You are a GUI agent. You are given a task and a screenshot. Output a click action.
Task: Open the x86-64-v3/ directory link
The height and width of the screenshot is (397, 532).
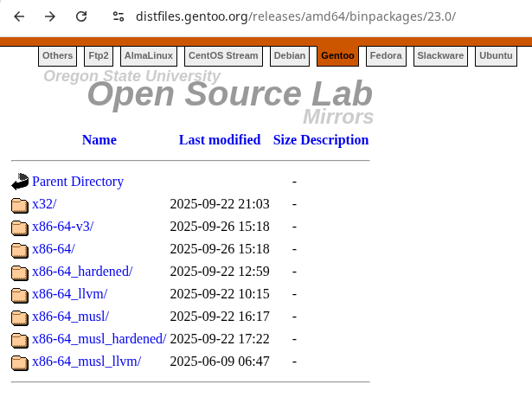(x=63, y=227)
